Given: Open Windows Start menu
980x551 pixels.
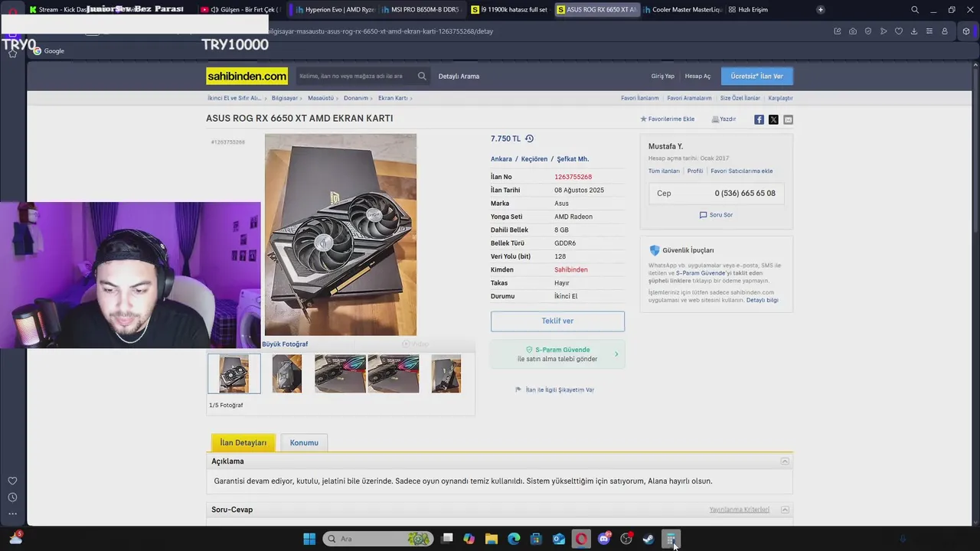Looking at the screenshot, I should coord(309,539).
